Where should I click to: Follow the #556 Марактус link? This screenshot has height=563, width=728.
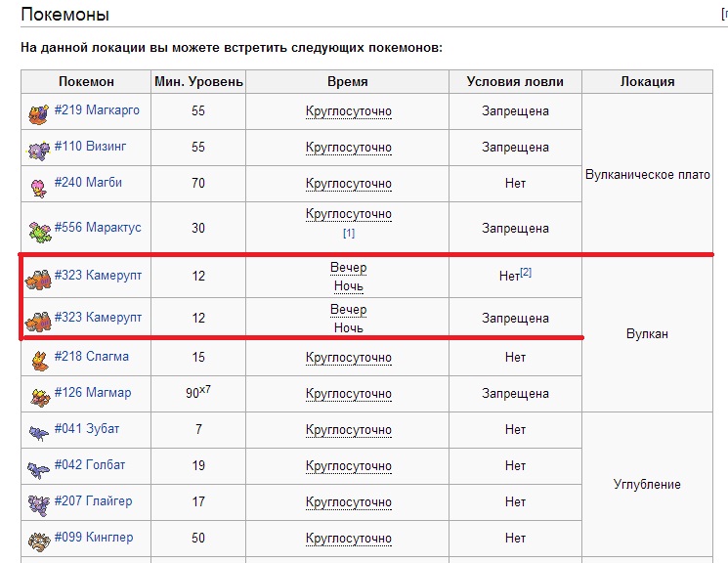98,228
